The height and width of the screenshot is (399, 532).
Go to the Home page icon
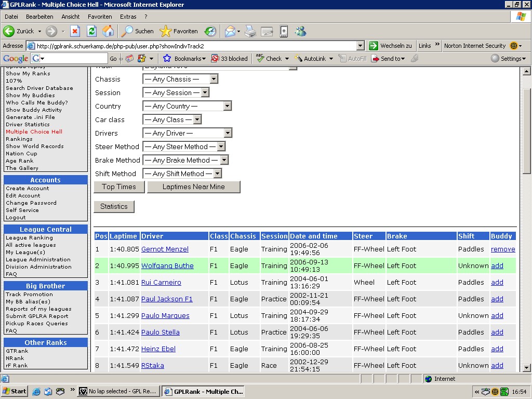click(x=108, y=31)
